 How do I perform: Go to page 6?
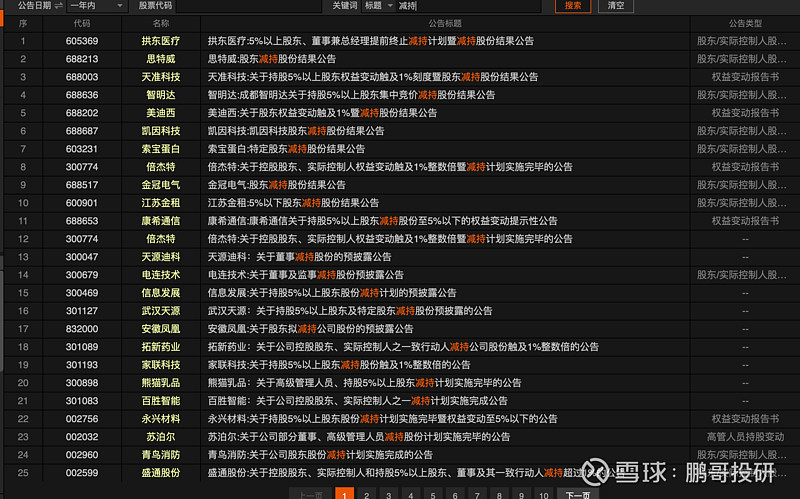tap(455, 494)
